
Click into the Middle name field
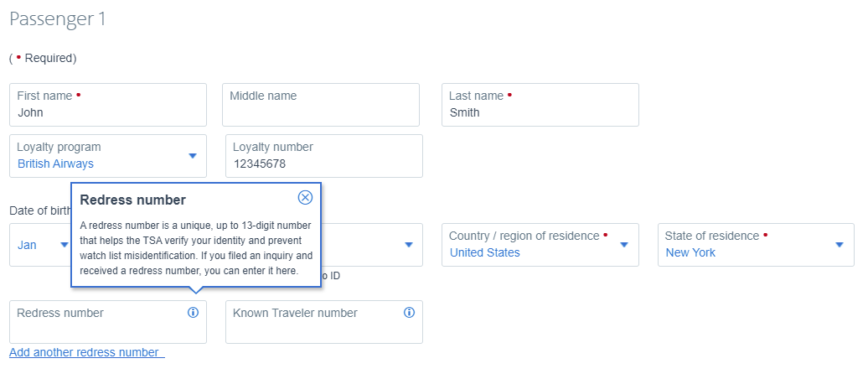pyautogui.click(x=320, y=105)
